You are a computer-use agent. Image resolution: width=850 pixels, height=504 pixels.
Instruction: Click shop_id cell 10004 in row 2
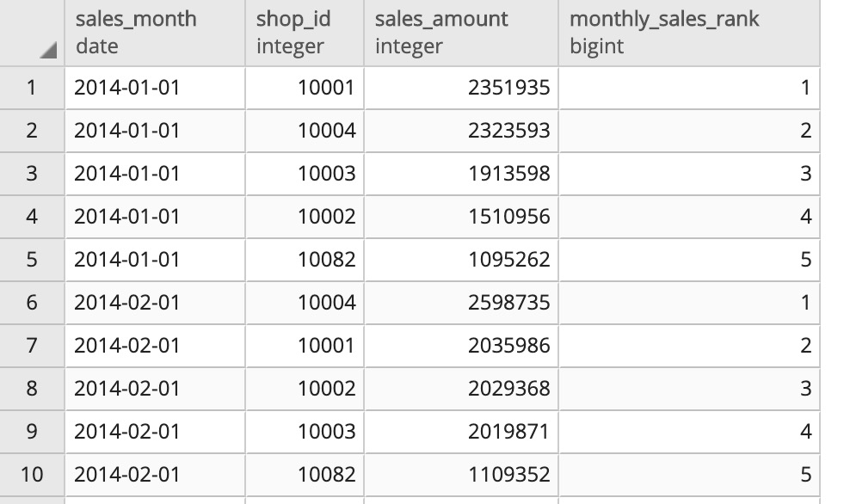305,131
